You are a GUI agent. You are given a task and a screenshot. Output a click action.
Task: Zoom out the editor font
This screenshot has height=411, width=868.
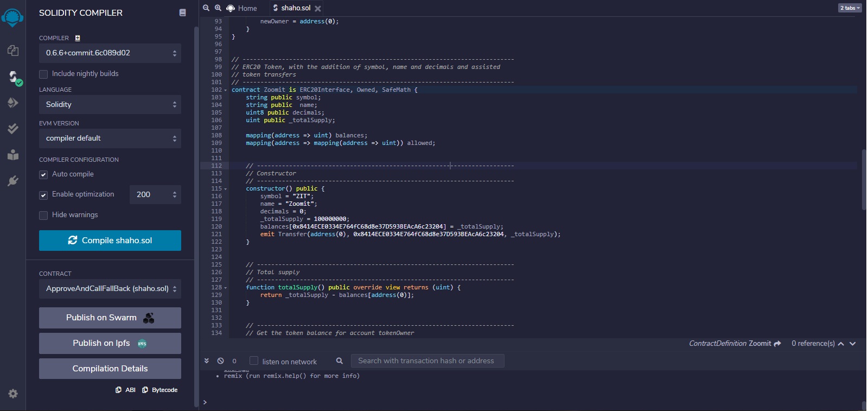click(x=206, y=8)
